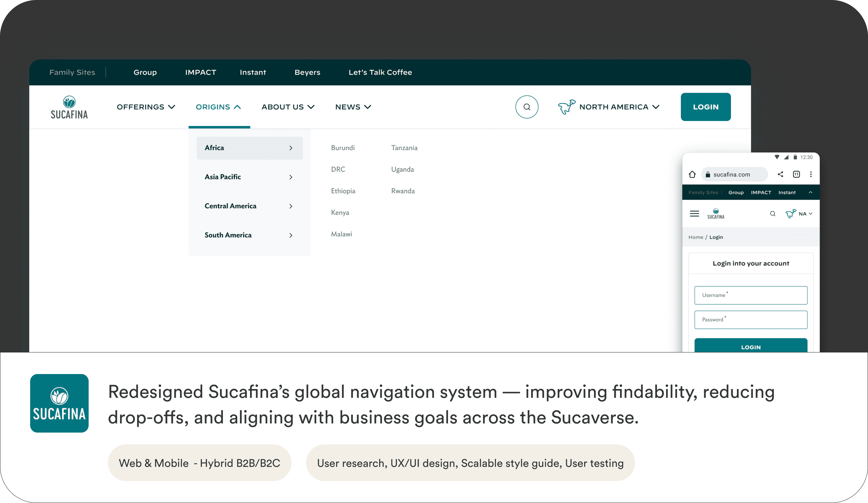This screenshot has height=503, width=868.
Task: Expand the News dropdown
Action: pos(353,107)
